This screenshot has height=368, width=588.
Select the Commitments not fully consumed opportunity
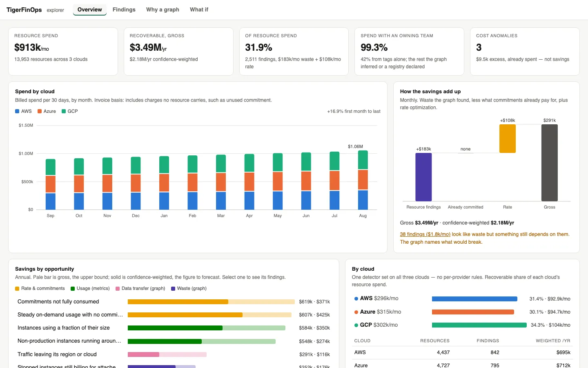click(x=174, y=302)
